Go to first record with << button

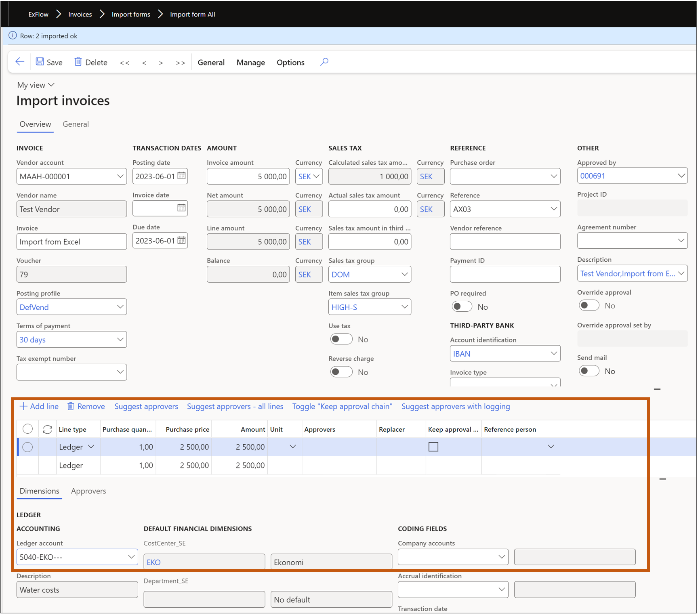[124, 63]
